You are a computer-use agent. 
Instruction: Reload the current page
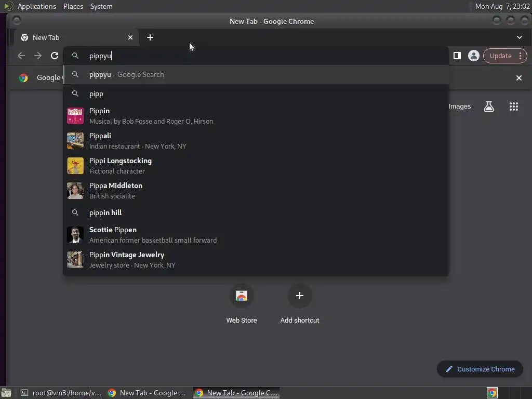tap(54, 56)
